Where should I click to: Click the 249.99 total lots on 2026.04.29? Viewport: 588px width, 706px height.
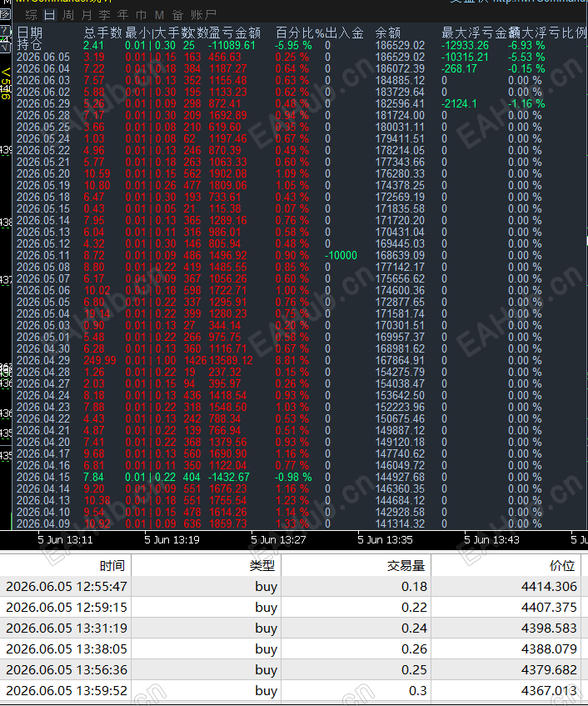[x=100, y=361]
